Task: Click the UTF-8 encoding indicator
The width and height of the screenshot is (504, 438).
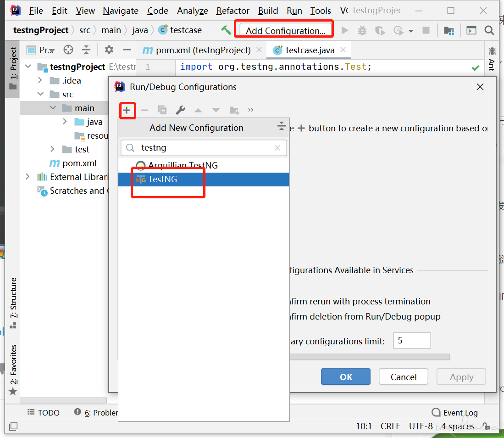Action: (x=421, y=426)
